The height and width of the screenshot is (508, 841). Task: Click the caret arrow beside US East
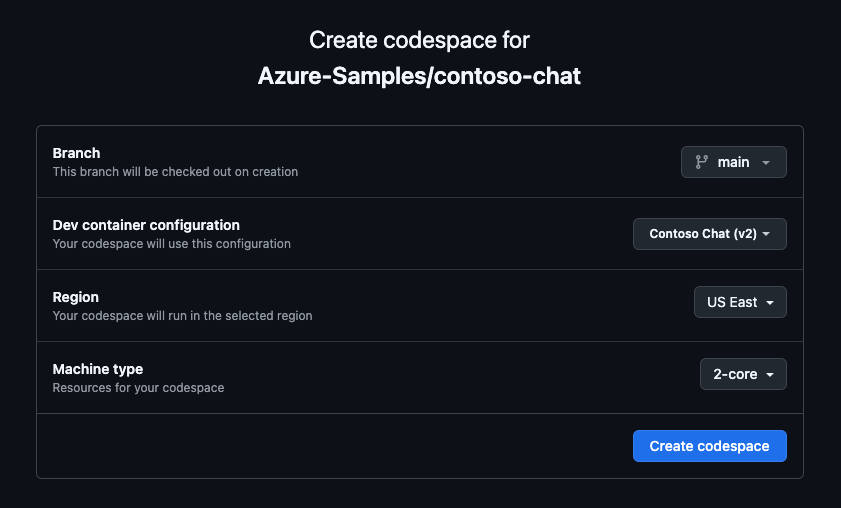tap(770, 303)
